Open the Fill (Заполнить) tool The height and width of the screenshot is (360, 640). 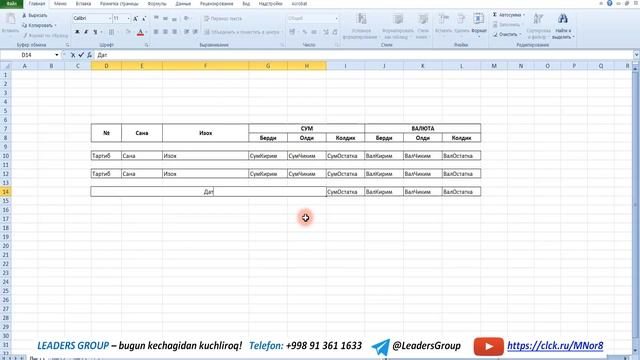coord(506,24)
